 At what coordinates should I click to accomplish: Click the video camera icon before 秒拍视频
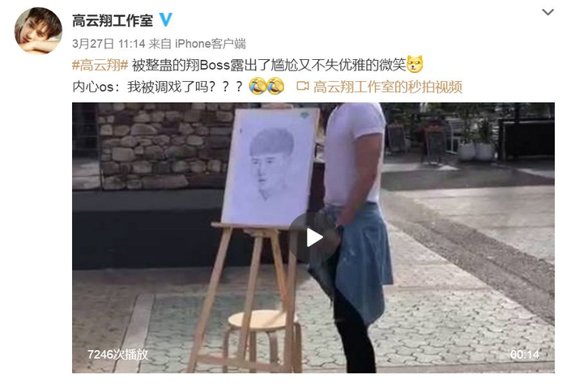(303, 86)
